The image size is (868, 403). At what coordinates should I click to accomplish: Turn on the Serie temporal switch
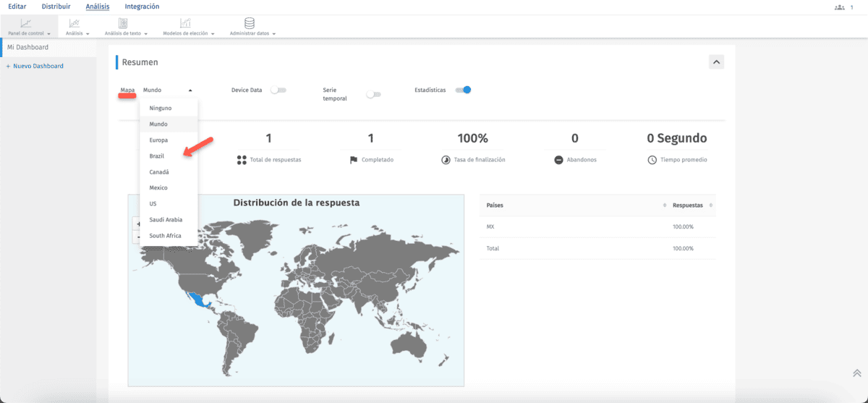pyautogui.click(x=373, y=95)
